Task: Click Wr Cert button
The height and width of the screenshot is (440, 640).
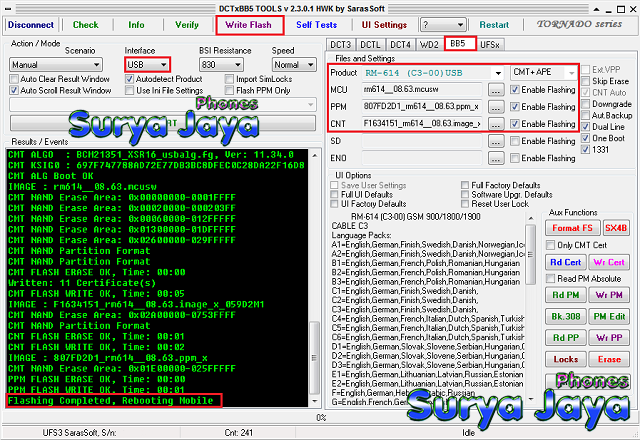Action: pos(609,262)
